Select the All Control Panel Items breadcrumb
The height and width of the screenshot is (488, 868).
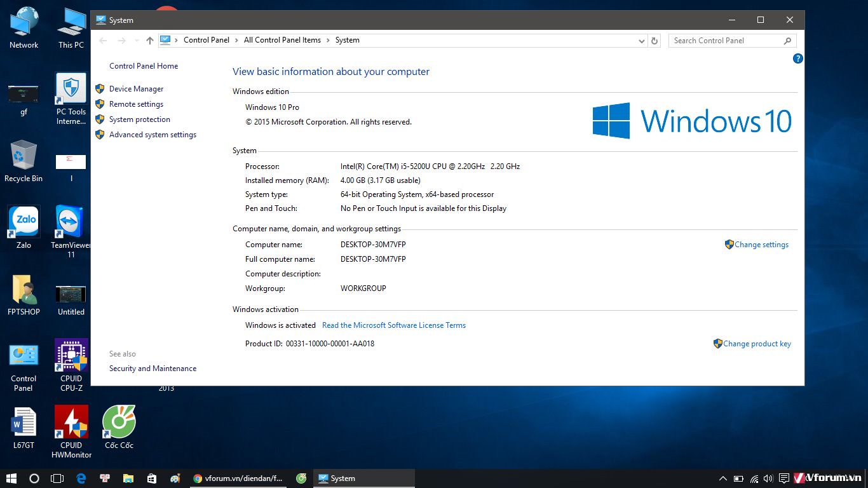pos(282,40)
